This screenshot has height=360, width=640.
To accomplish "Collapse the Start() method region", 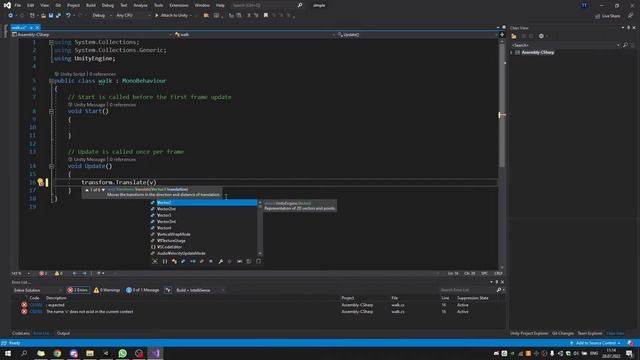I will (x=51, y=111).
